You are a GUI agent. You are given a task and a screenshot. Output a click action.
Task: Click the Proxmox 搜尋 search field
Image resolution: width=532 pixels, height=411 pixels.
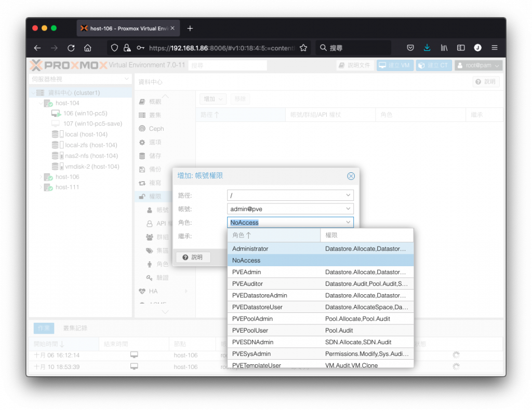(228, 65)
